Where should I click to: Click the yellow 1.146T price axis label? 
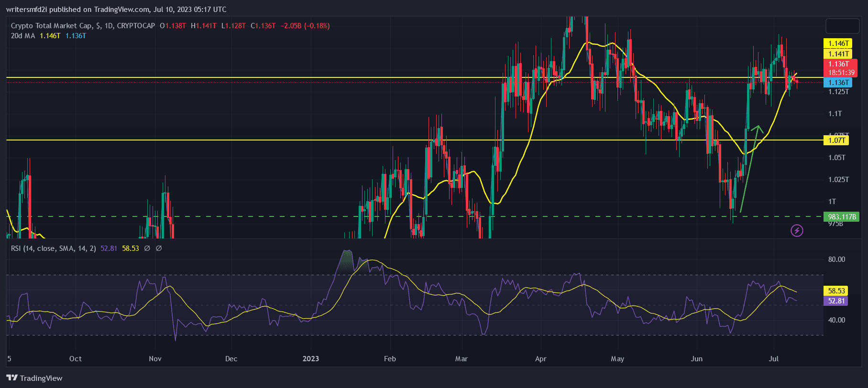(838, 43)
